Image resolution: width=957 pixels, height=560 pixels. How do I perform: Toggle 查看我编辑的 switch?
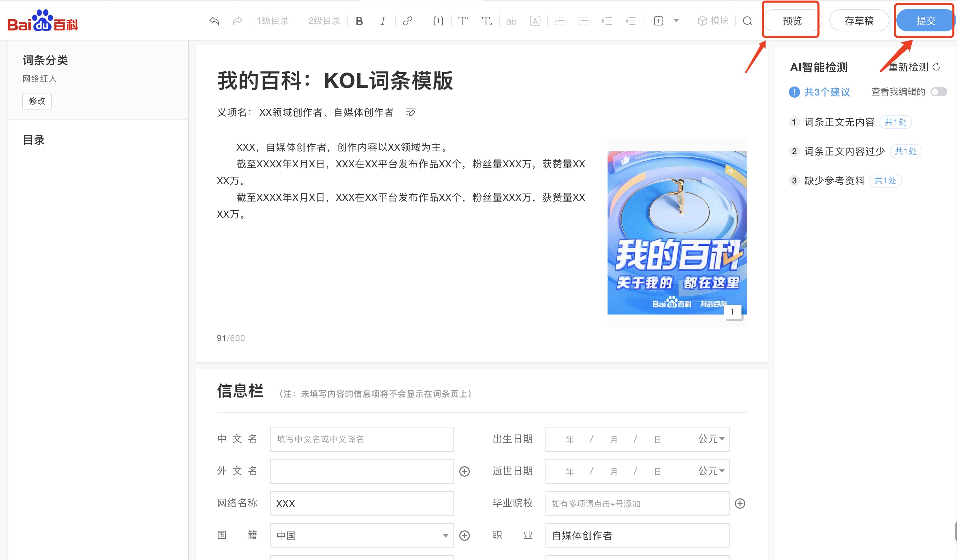pos(939,92)
